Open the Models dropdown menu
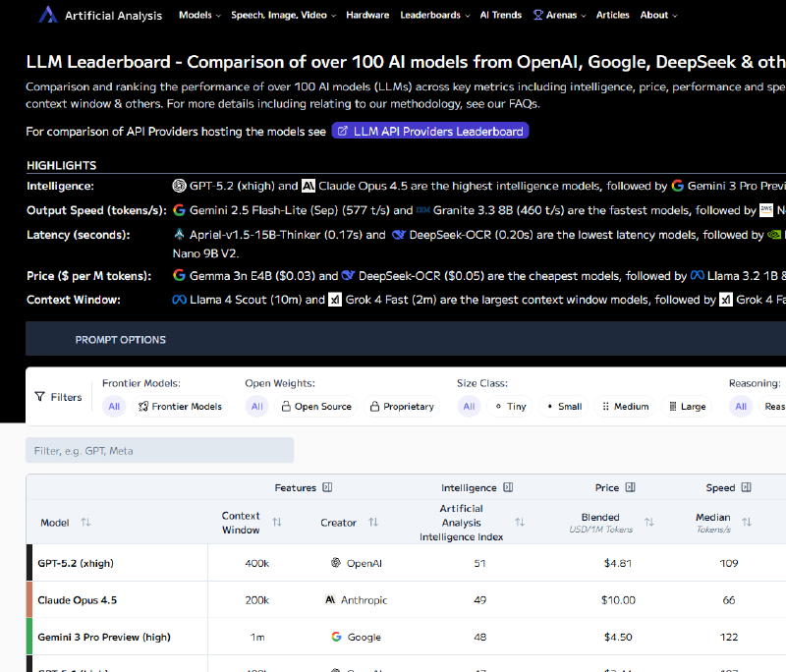 point(199,15)
